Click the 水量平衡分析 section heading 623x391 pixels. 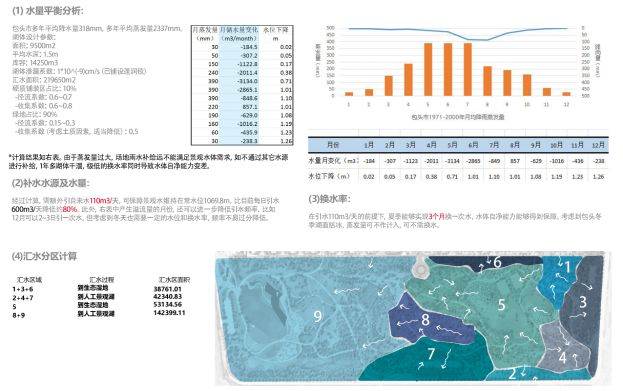coord(54,11)
